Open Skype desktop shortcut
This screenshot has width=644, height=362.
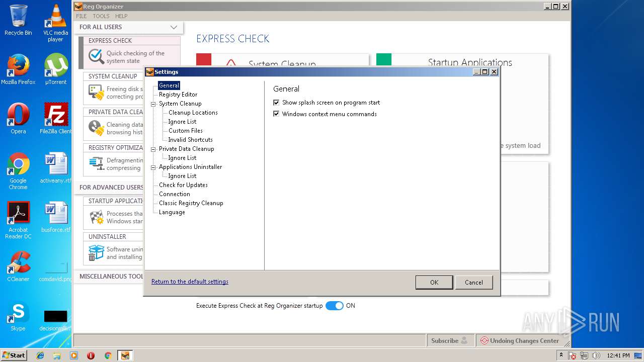click(x=18, y=315)
